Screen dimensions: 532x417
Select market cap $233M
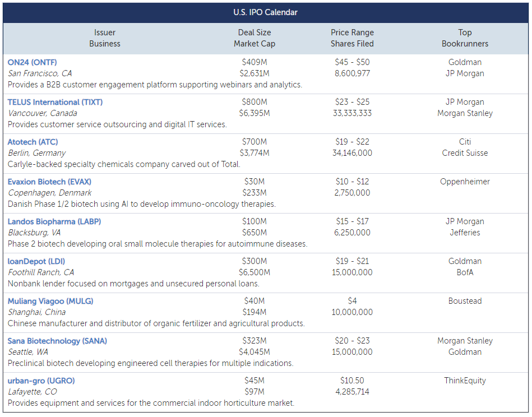coord(255,193)
